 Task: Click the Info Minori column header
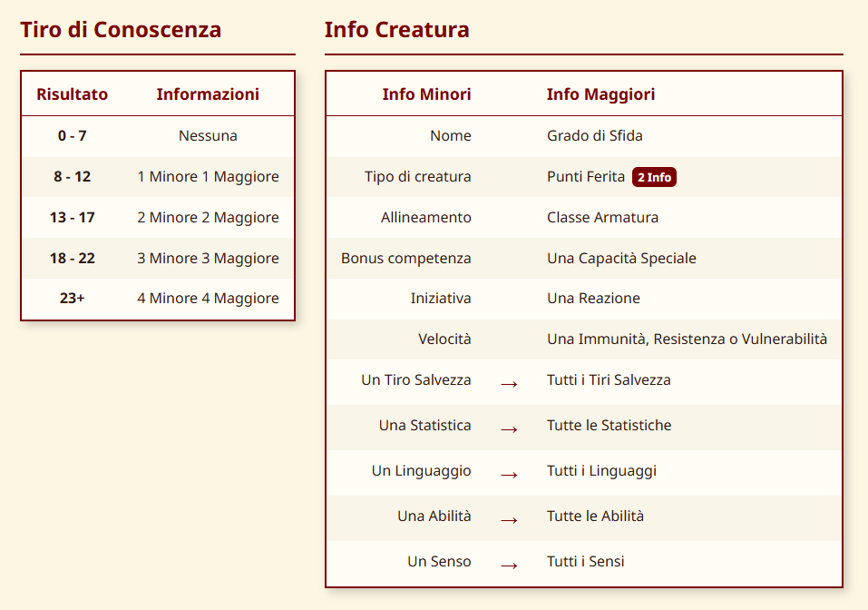pos(426,94)
